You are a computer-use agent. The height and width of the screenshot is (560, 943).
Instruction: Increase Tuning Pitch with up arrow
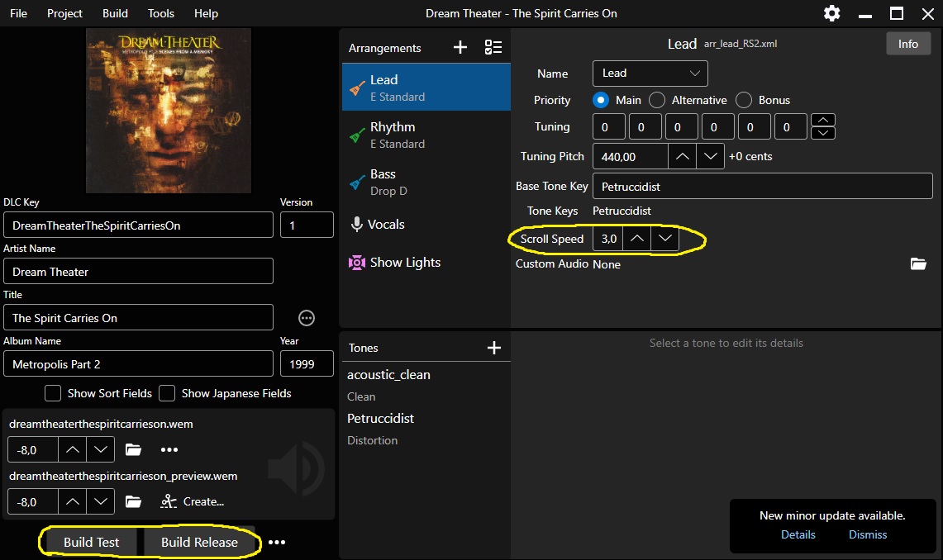(682, 156)
